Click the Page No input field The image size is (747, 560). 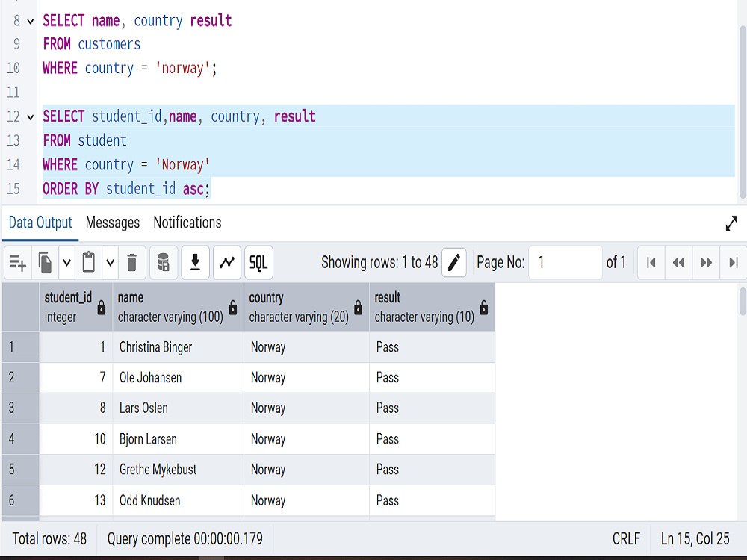565,262
